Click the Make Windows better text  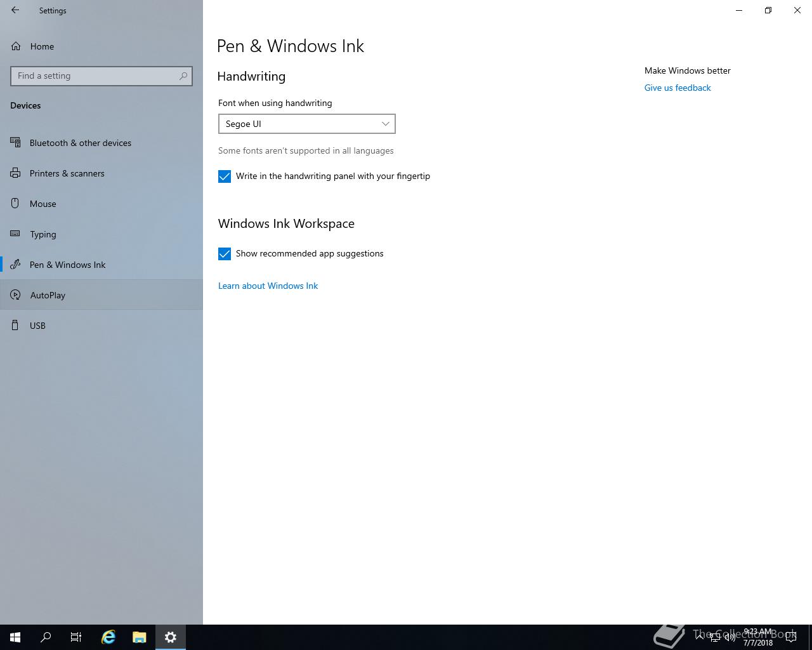pos(688,70)
